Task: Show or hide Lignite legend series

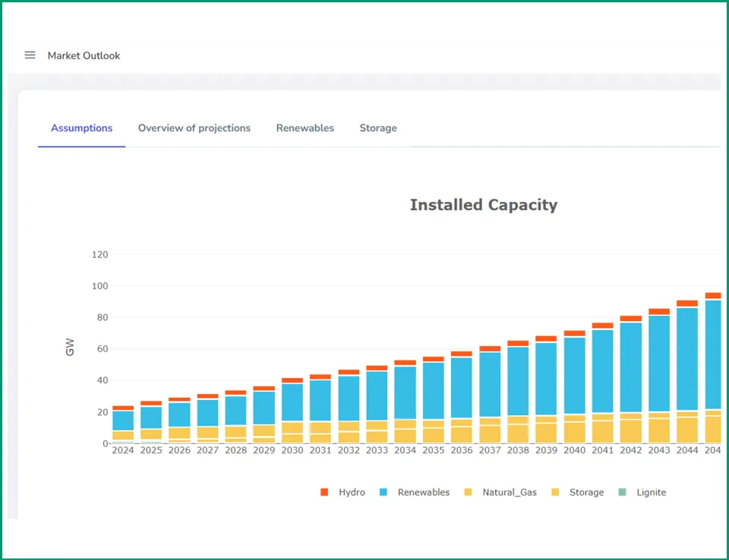Action: (642, 492)
